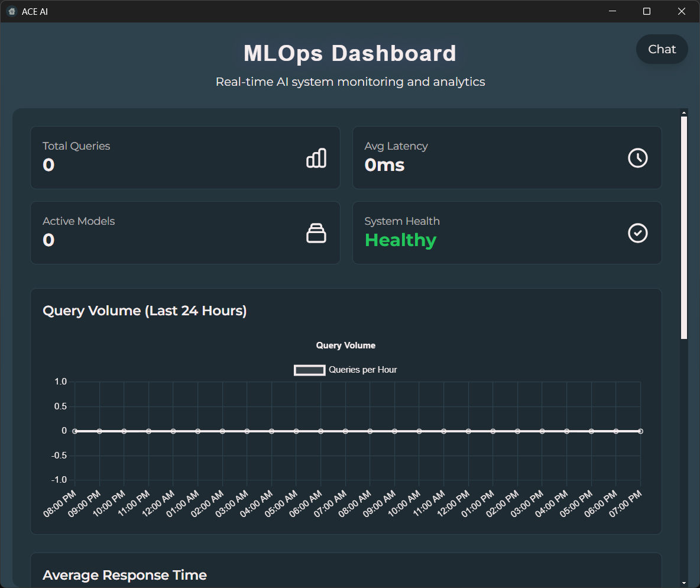The image size is (700, 588).
Task: Click the Query Volume chart title
Action: coord(345,345)
